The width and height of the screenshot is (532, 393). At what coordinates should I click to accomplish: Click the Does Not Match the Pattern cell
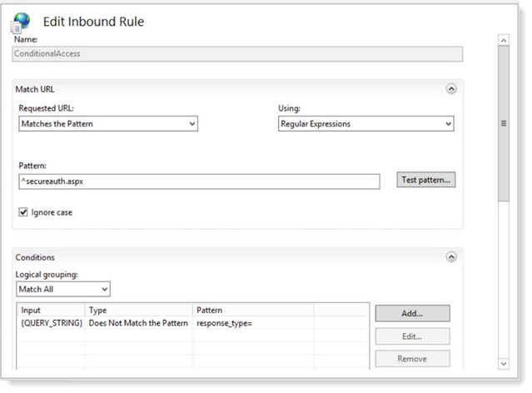pyautogui.click(x=138, y=323)
